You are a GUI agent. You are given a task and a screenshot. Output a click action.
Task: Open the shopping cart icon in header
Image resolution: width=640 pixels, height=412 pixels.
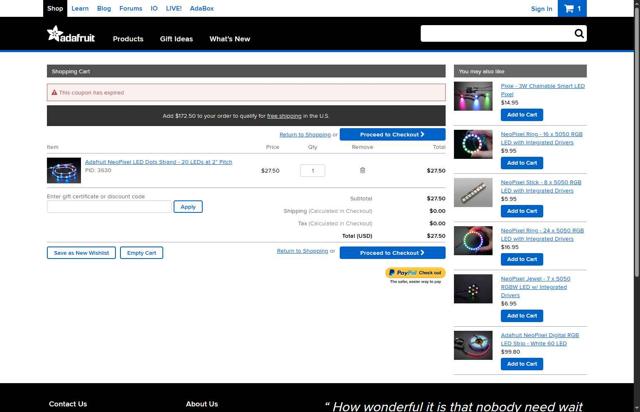click(572, 9)
